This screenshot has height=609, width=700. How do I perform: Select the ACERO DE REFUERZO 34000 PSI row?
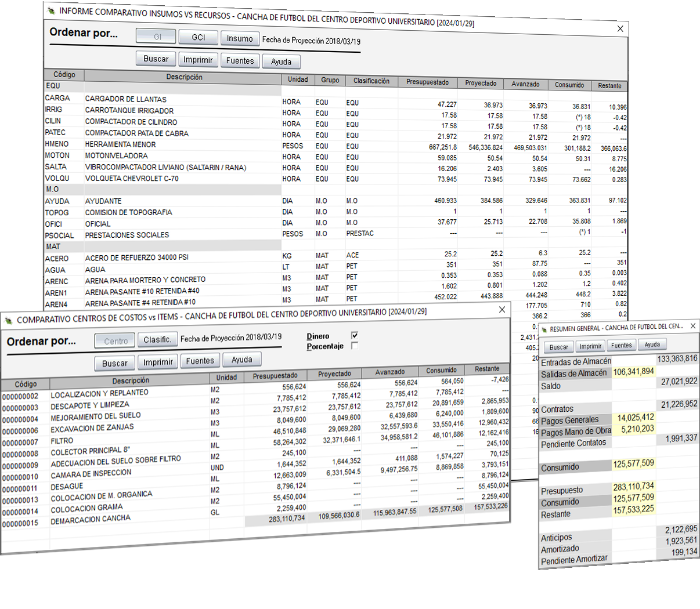point(335,256)
